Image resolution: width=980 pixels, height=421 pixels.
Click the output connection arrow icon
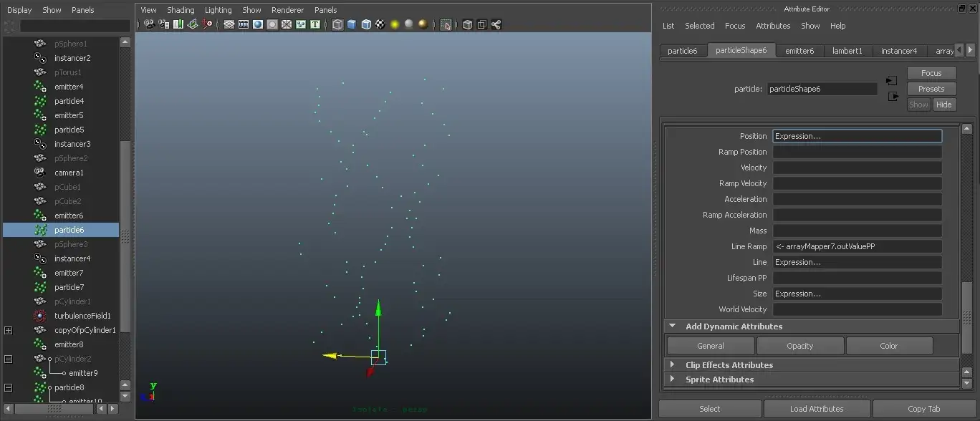pyautogui.click(x=893, y=96)
